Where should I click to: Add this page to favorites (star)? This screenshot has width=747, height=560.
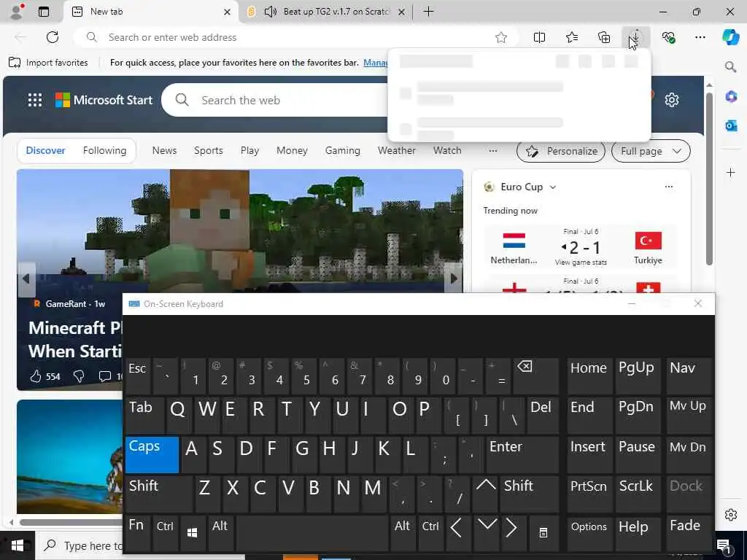500,37
